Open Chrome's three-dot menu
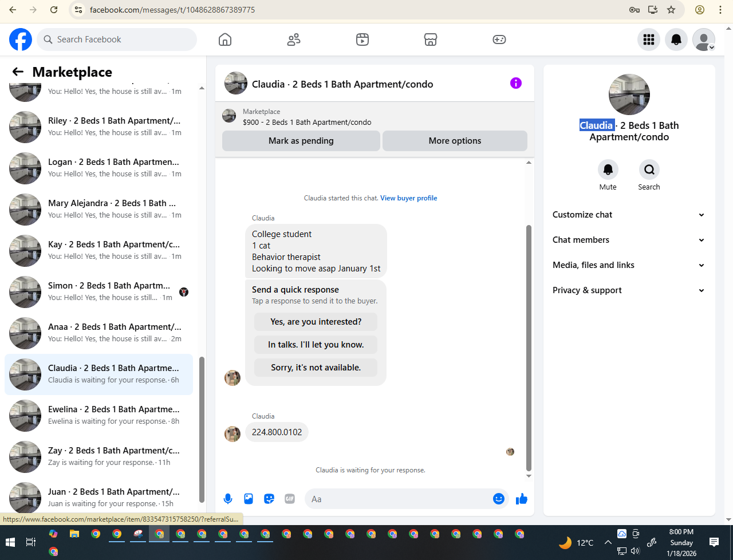 tap(720, 10)
